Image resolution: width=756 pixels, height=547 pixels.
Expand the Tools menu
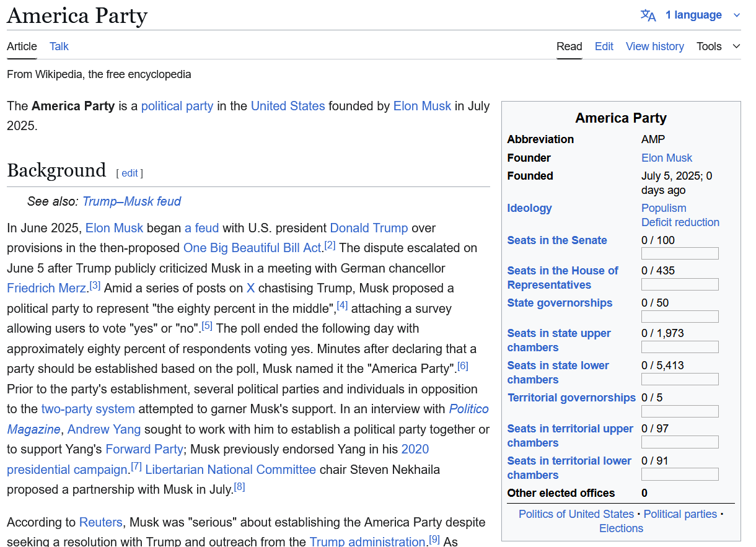(718, 46)
